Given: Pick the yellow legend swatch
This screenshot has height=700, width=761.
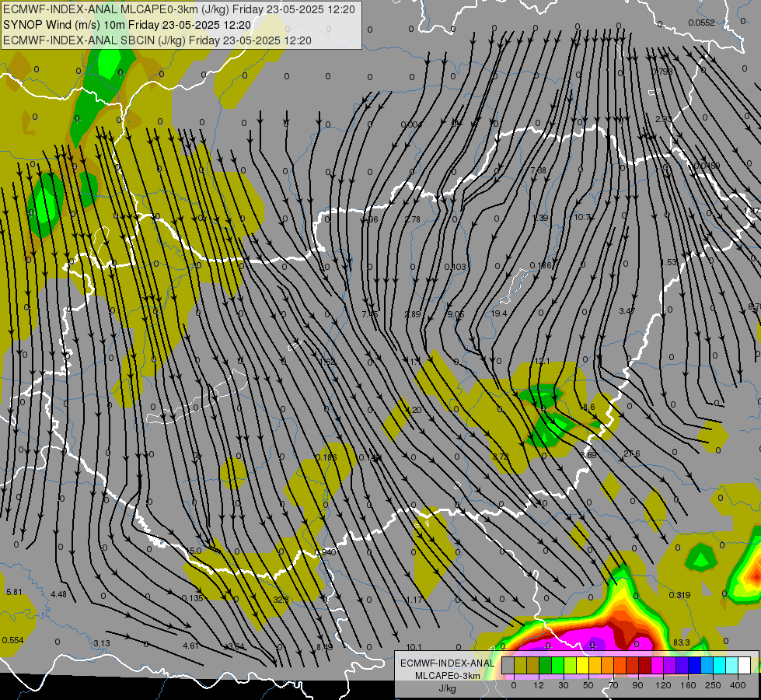Looking at the screenshot, I should [x=582, y=666].
